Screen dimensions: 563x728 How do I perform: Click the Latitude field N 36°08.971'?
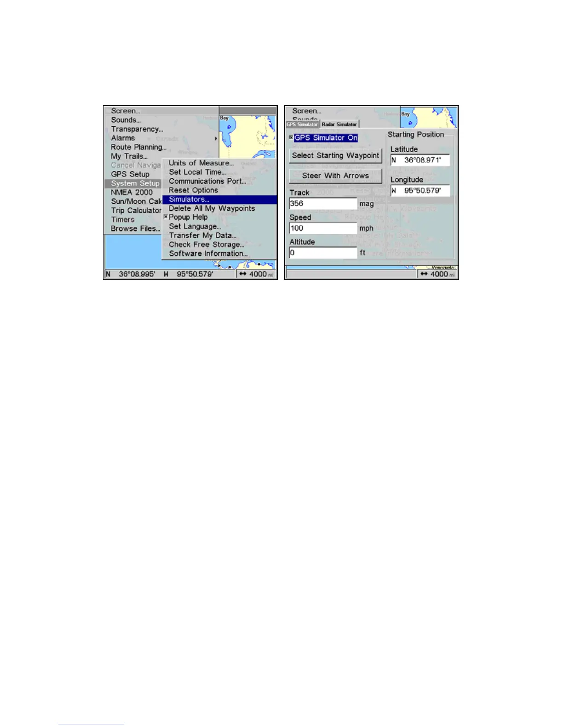pyautogui.click(x=420, y=160)
